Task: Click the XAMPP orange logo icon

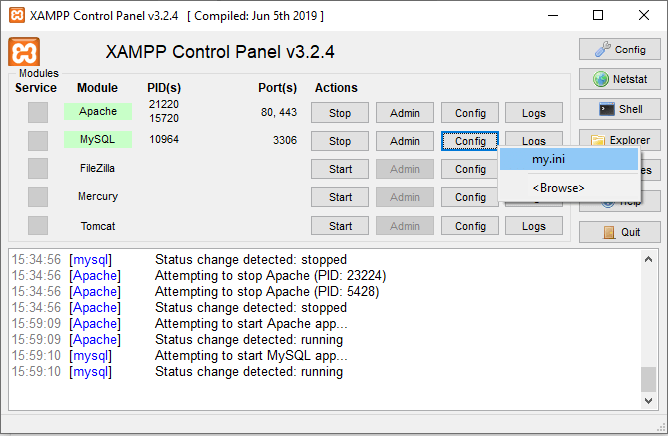Action: click(x=24, y=52)
